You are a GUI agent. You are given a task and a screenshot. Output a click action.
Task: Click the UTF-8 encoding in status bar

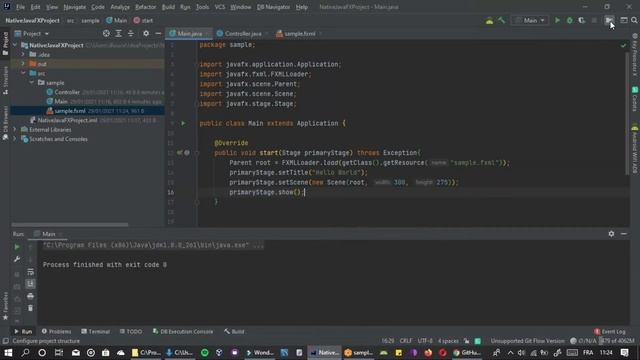coord(425,341)
